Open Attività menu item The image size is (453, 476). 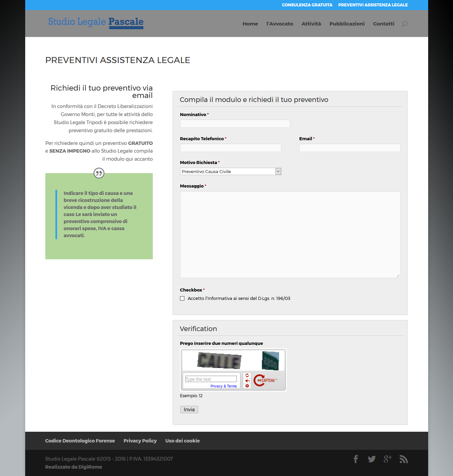(311, 24)
